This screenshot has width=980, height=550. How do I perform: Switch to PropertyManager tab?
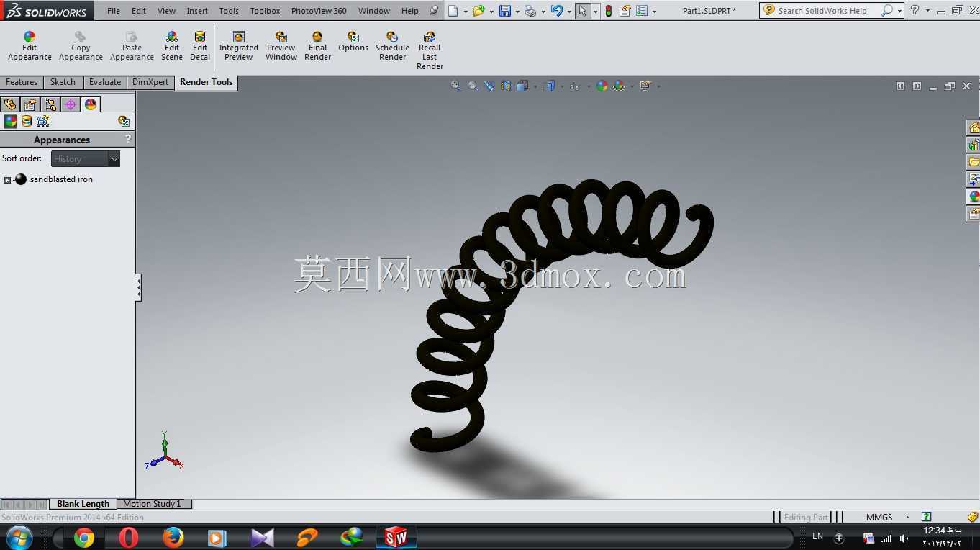pyautogui.click(x=30, y=105)
